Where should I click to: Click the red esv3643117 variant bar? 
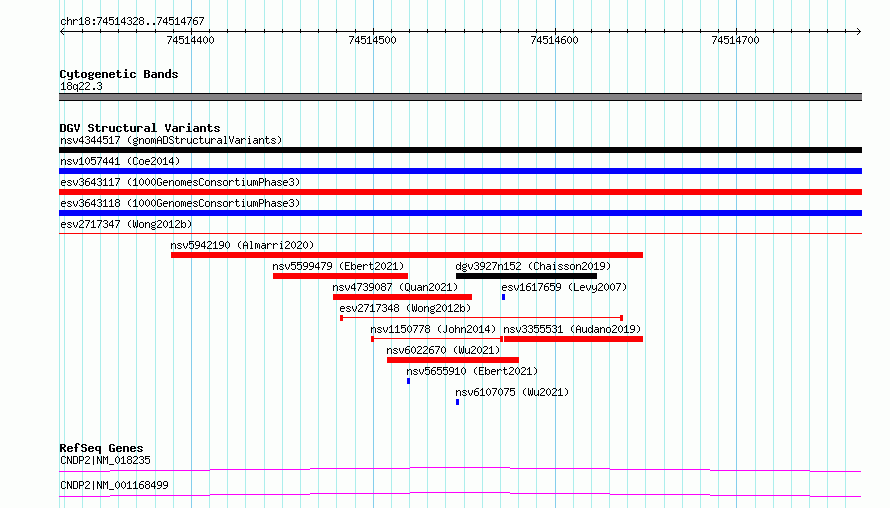coord(460,192)
